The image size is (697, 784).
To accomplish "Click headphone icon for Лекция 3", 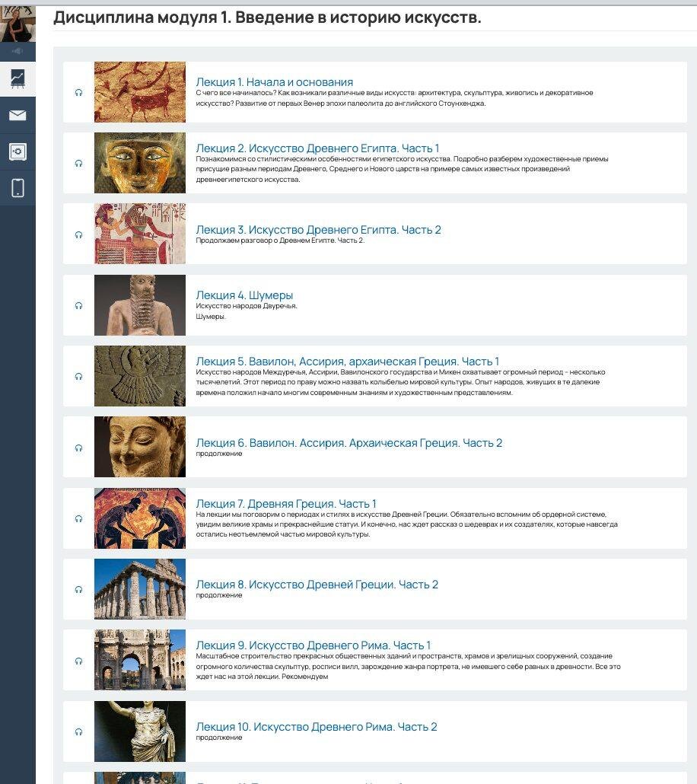I will coord(78,235).
